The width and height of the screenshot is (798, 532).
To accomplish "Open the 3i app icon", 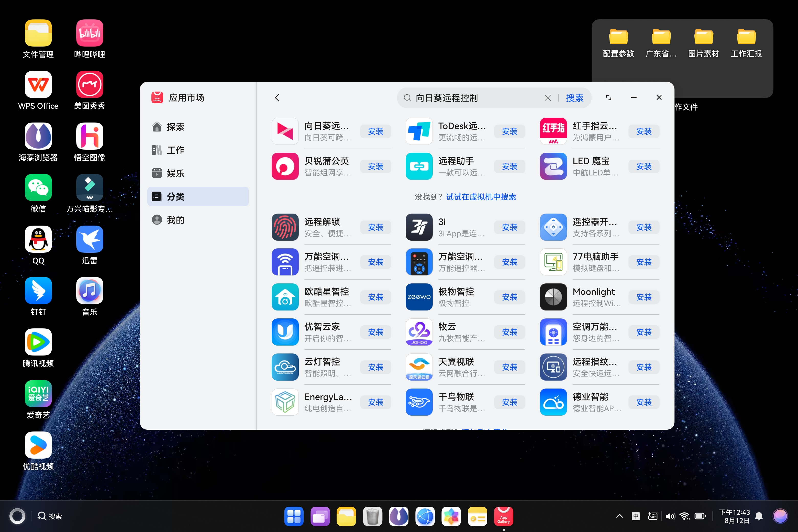I will click(x=419, y=227).
